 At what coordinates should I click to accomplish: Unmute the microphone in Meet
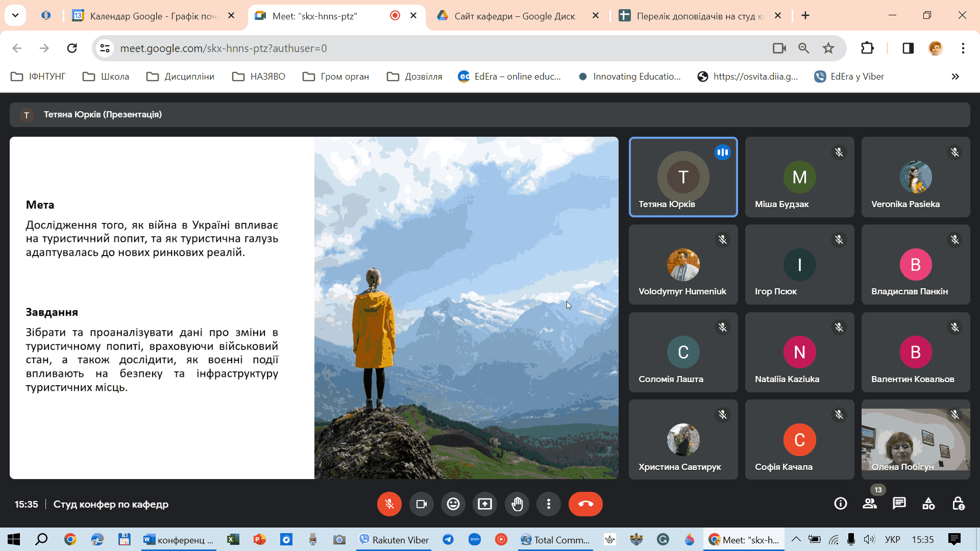coord(389,504)
